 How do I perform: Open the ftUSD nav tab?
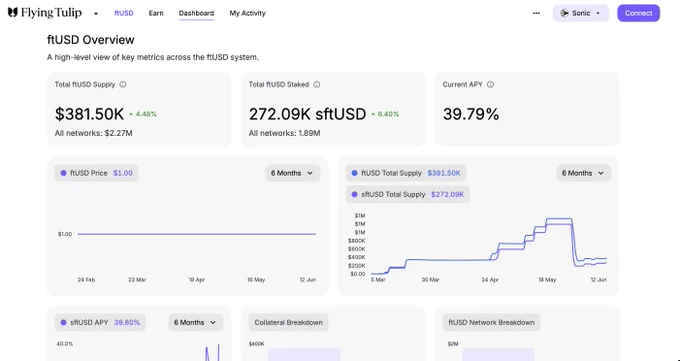coord(124,13)
